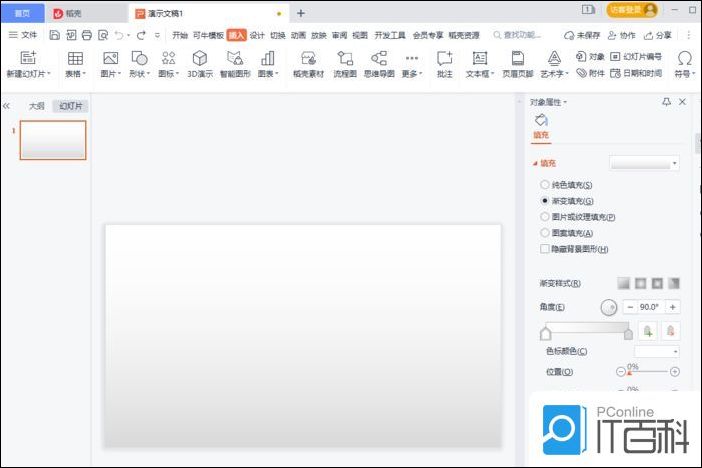Insert Date and Time (日期和时间) icon
Screen dimensions: 702x468
pos(615,73)
